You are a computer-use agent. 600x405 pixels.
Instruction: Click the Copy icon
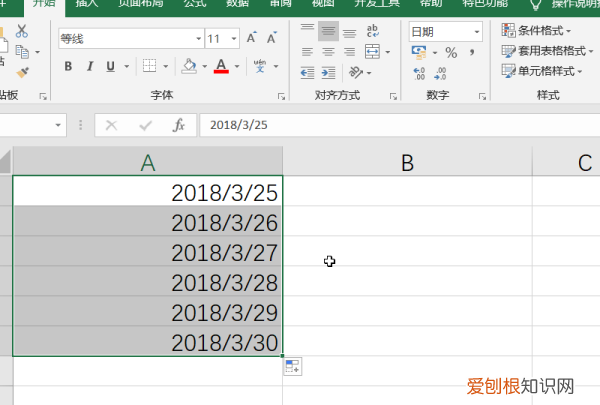pyautogui.click(x=22, y=52)
